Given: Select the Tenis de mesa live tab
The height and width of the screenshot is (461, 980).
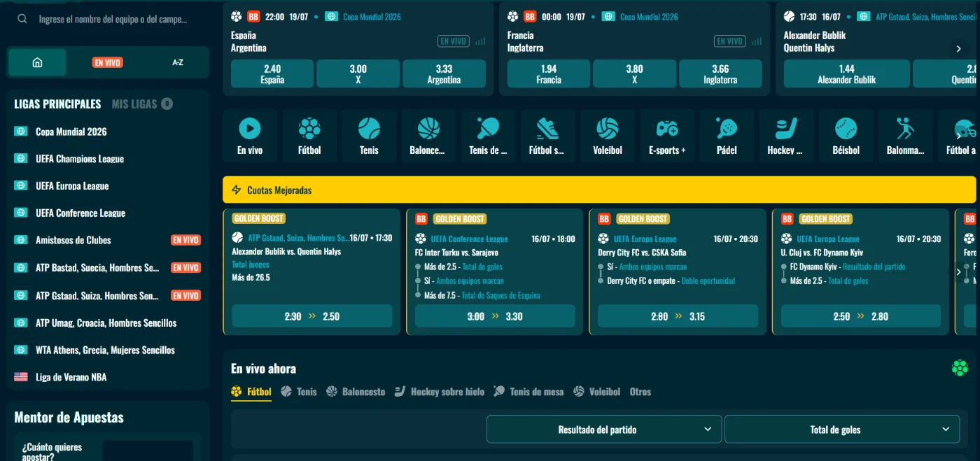Looking at the screenshot, I should click(x=528, y=392).
